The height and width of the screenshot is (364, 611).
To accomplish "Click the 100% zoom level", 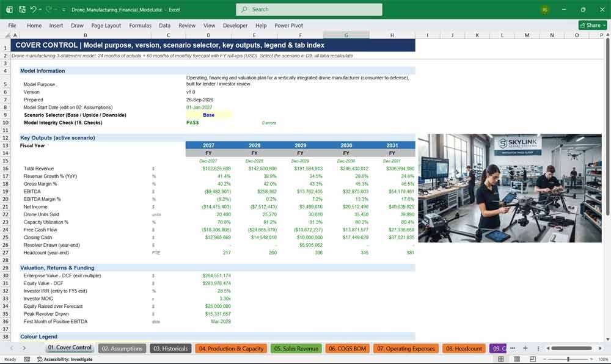I will (603, 359).
